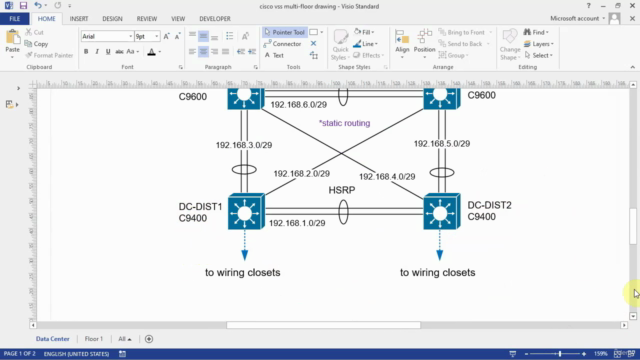Decrease paragraph indent
The height and width of the screenshot is (360, 640).
[241, 51]
